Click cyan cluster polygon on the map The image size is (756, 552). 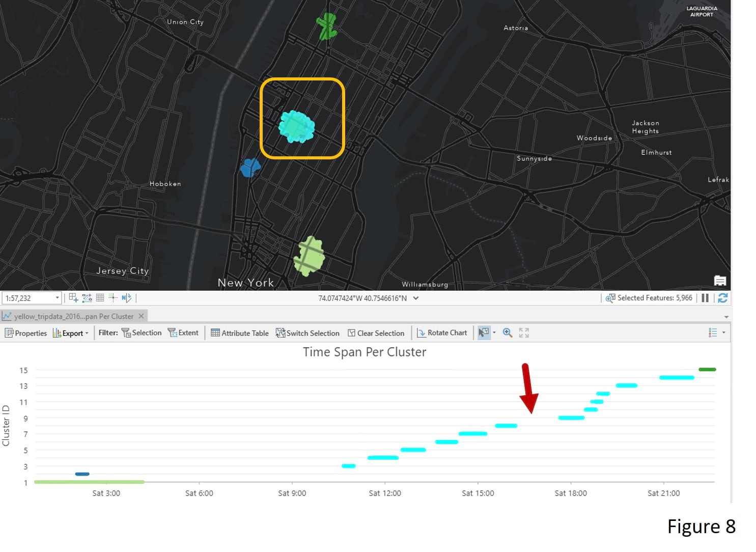[x=297, y=126]
